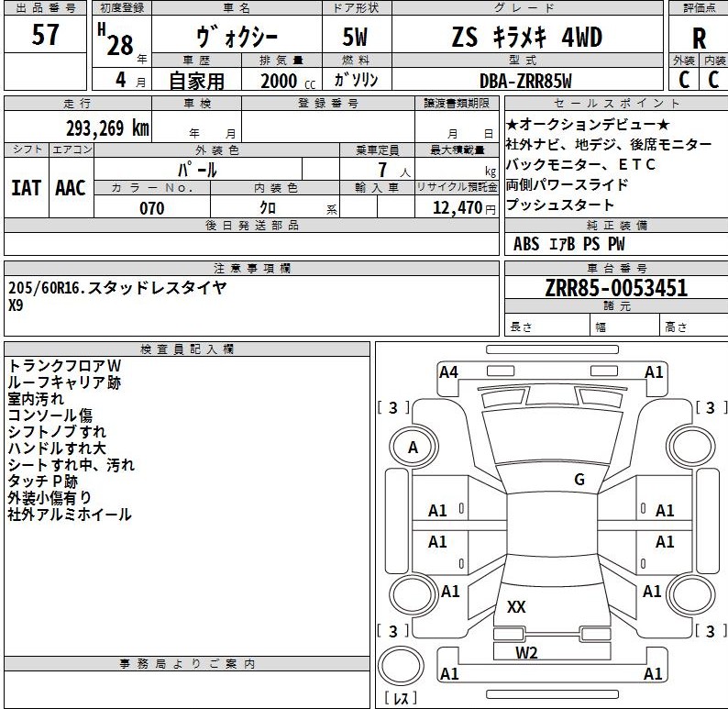This screenshot has height=709, width=728.
Task: Select the 初度登録 header
Action: (x=122, y=8)
